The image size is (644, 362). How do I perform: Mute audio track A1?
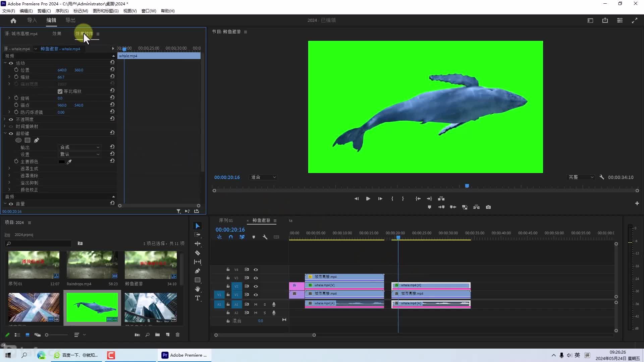256,304
